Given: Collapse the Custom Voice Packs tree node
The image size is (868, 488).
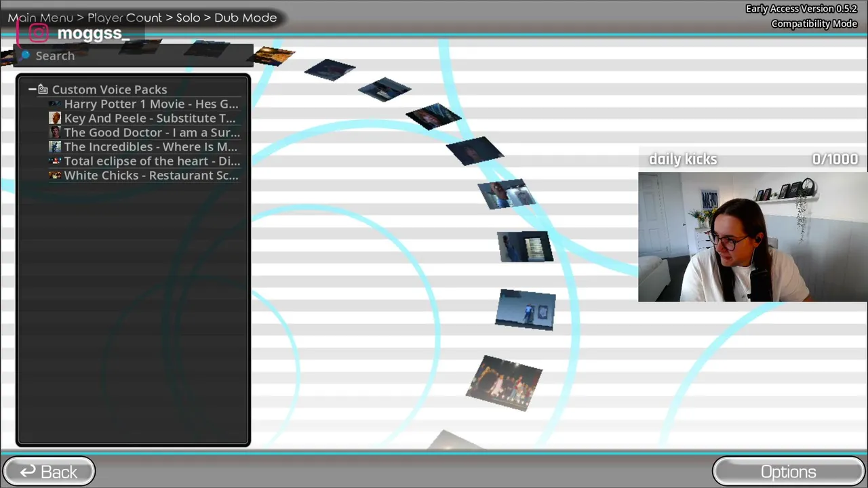Looking at the screenshot, I should [32, 89].
